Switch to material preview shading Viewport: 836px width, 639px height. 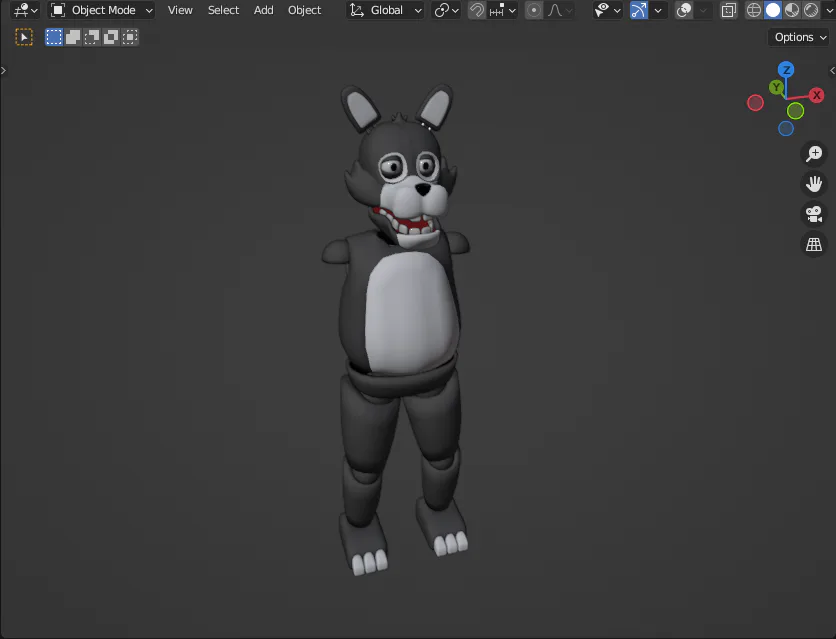click(792, 10)
